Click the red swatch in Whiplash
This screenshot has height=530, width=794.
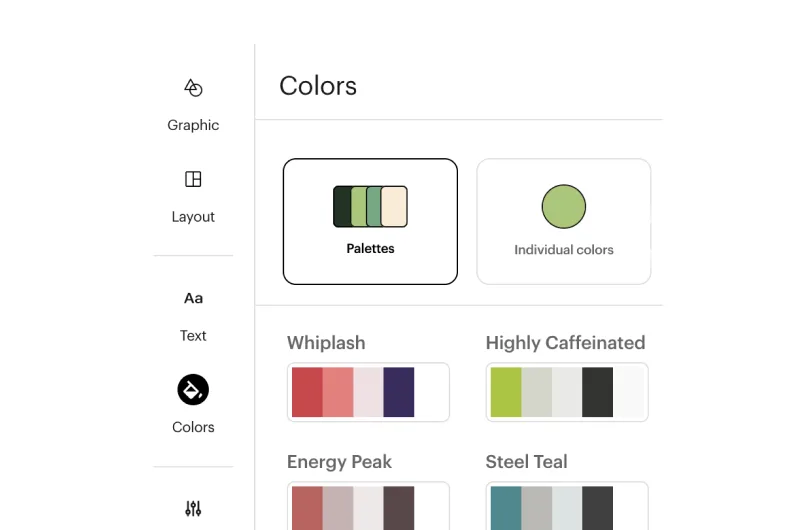[x=307, y=392]
